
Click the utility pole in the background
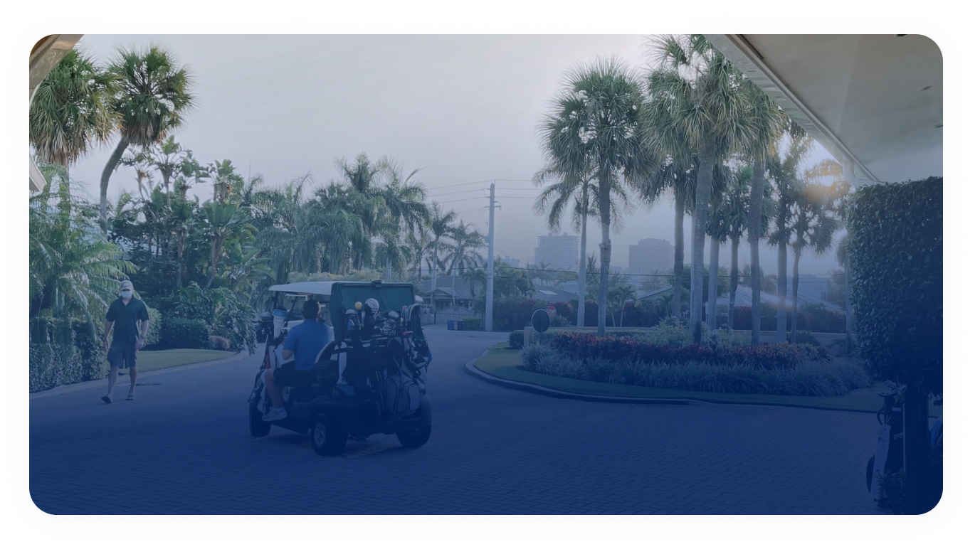pyautogui.click(x=490, y=256)
